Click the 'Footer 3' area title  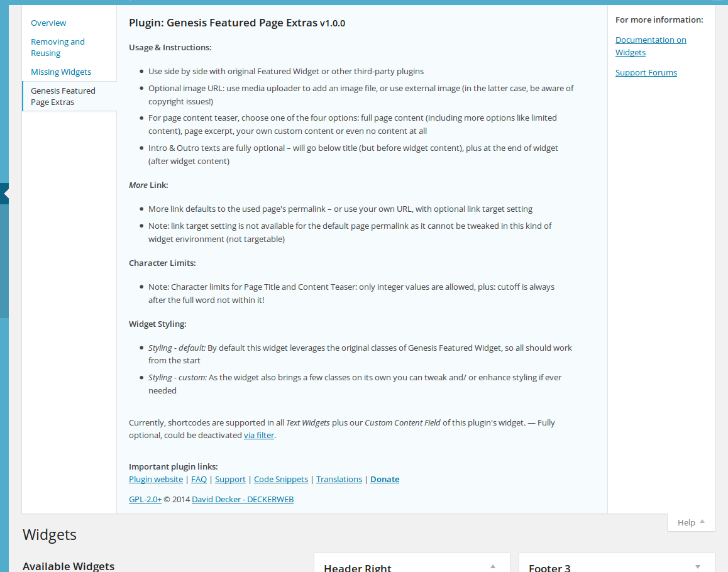(549, 568)
